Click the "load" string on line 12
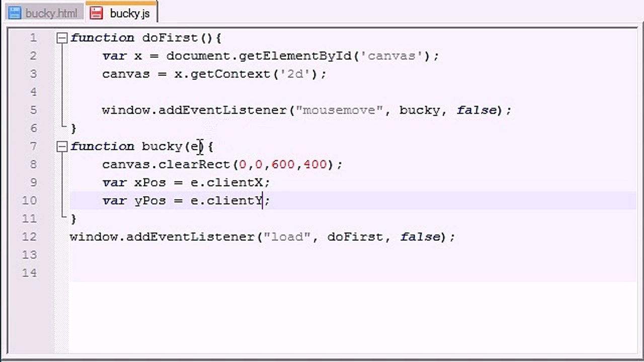 (x=286, y=237)
